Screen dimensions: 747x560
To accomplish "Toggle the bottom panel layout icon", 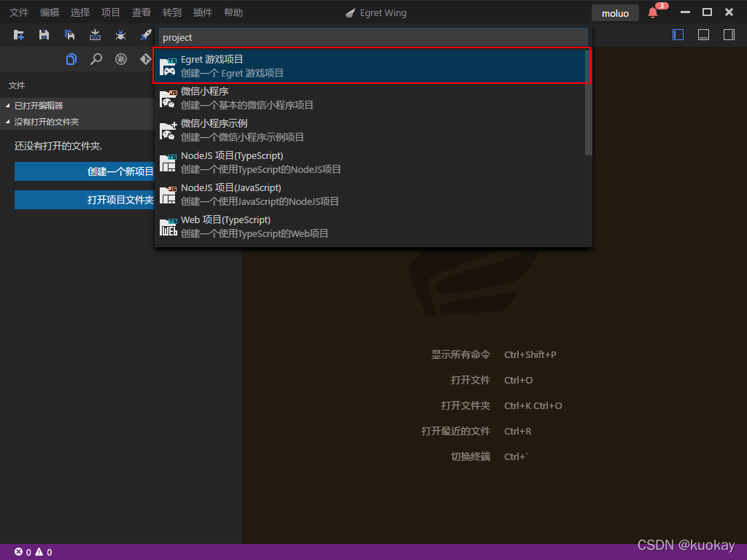I will [704, 35].
